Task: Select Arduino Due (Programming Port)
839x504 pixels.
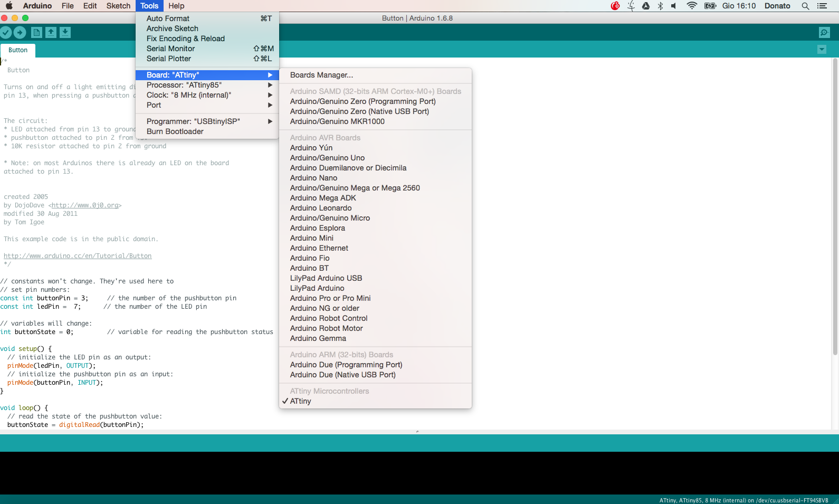Action: pos(375,365)
